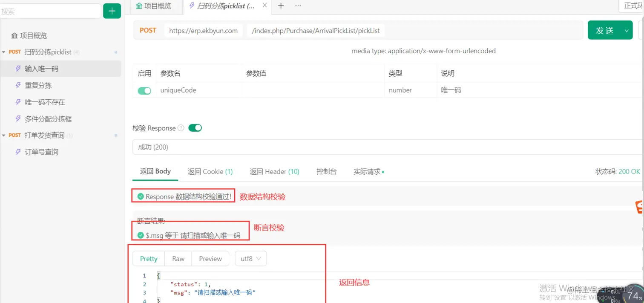Screen dimensions: 644x303
Task: Click the /index.php/Purchase/ArrivalPickList/pickList path field
Action: (x=315, y=31)
